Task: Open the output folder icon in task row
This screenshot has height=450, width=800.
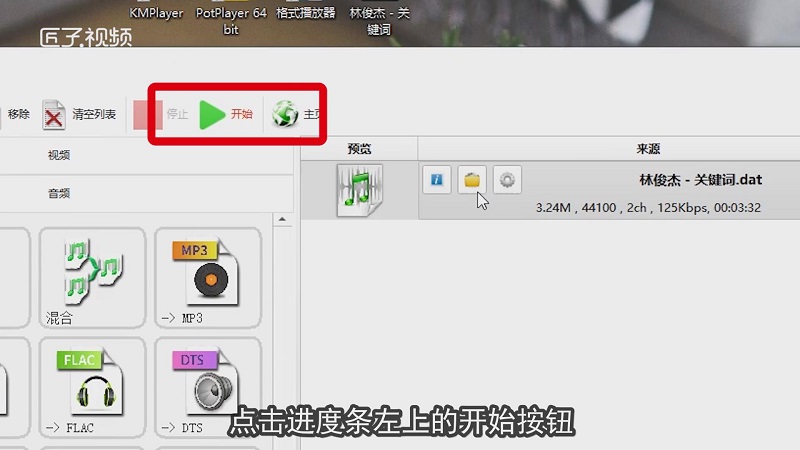Action: 472,180
